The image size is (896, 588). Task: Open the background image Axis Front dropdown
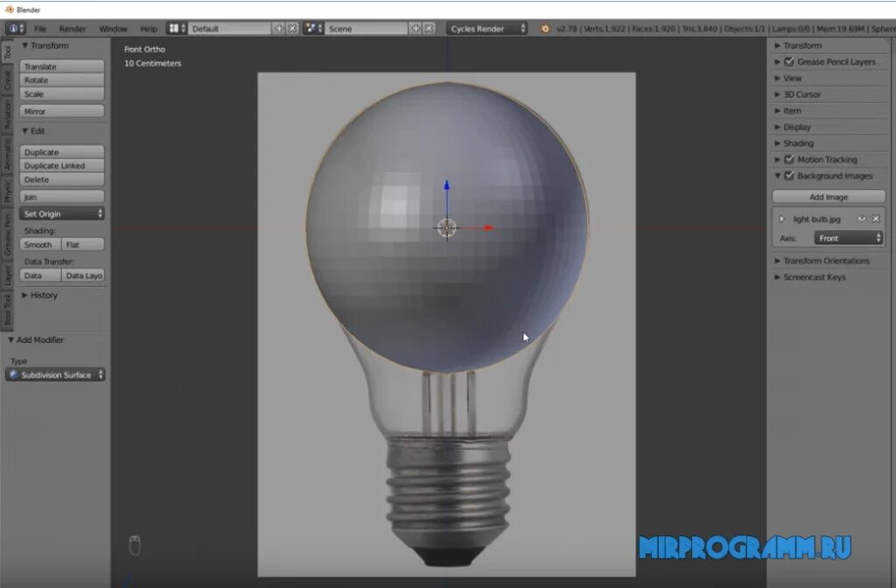849,238
